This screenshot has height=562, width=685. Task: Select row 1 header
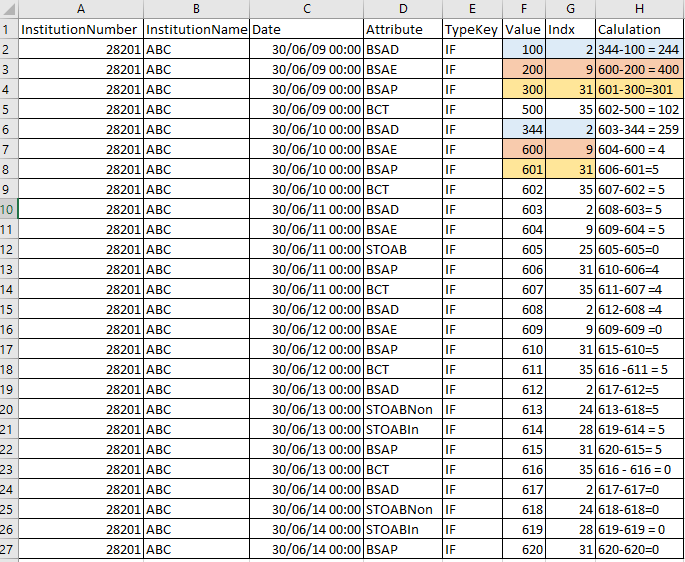coord(9,29)
